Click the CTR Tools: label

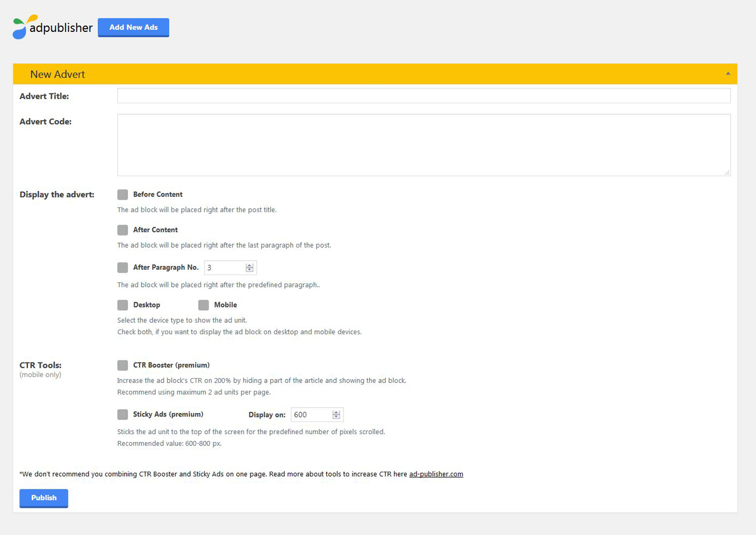point(41,365)
